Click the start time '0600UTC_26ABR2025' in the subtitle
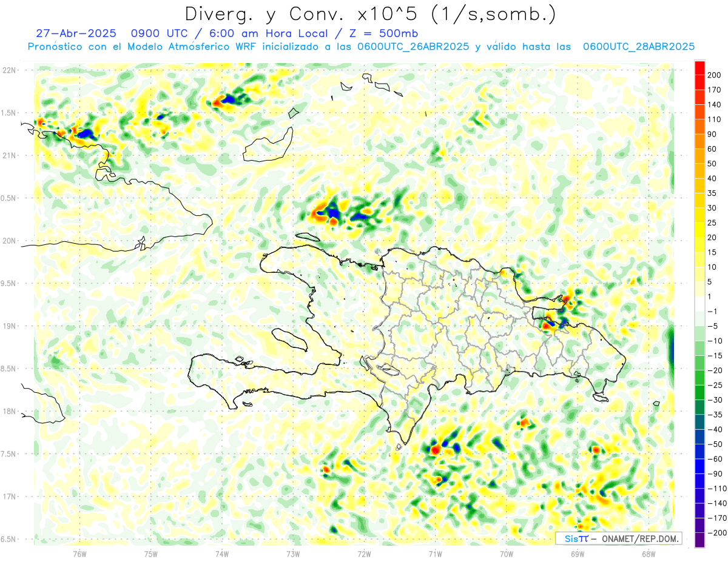 pos(414,47)
